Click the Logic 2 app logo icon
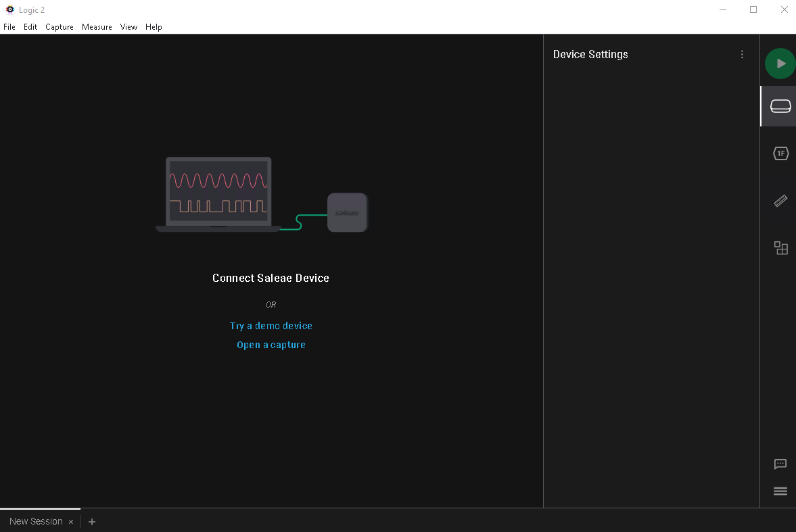This screenshot has height=532, width=796. point(9,9)
